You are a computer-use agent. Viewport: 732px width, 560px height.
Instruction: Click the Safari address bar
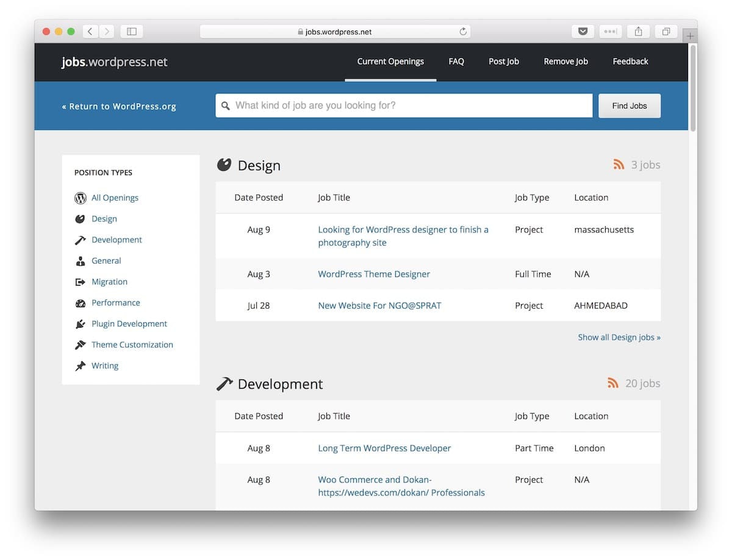335,32
